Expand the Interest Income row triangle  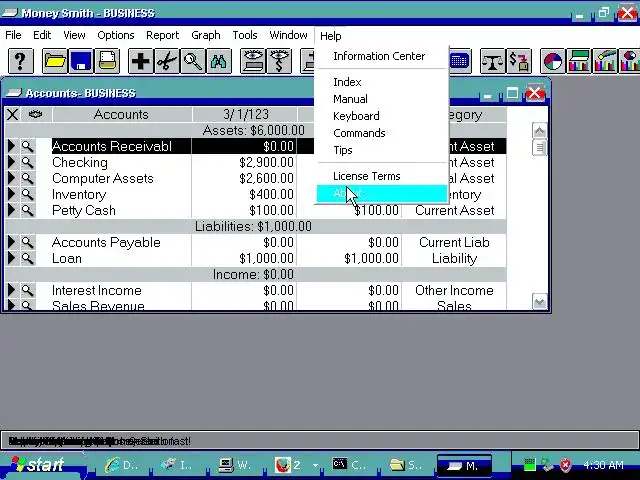tap(12, 290)
